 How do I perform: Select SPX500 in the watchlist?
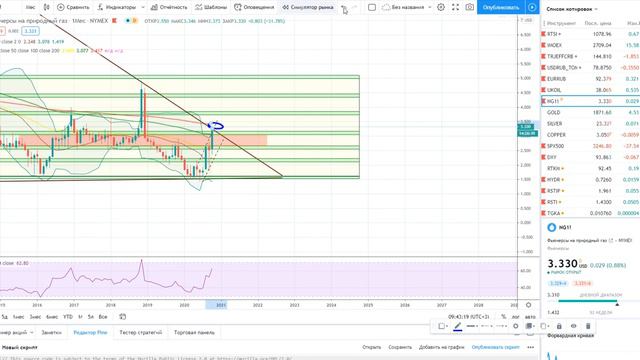point(590,146)
